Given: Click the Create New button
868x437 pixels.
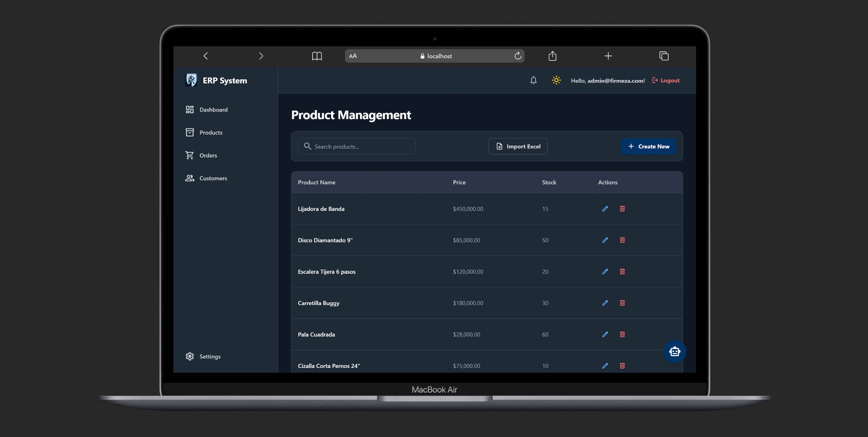Looking at the screenshot, I should point(648,146).
